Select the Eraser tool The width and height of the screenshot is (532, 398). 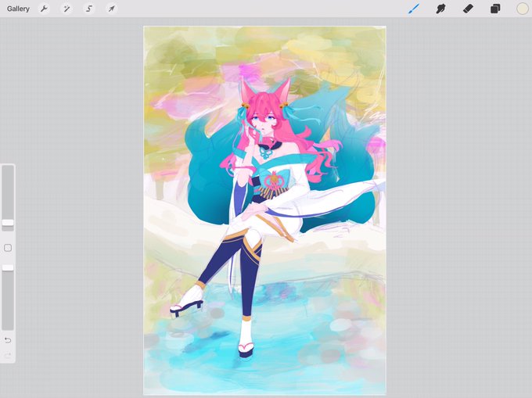pos(468,9)
